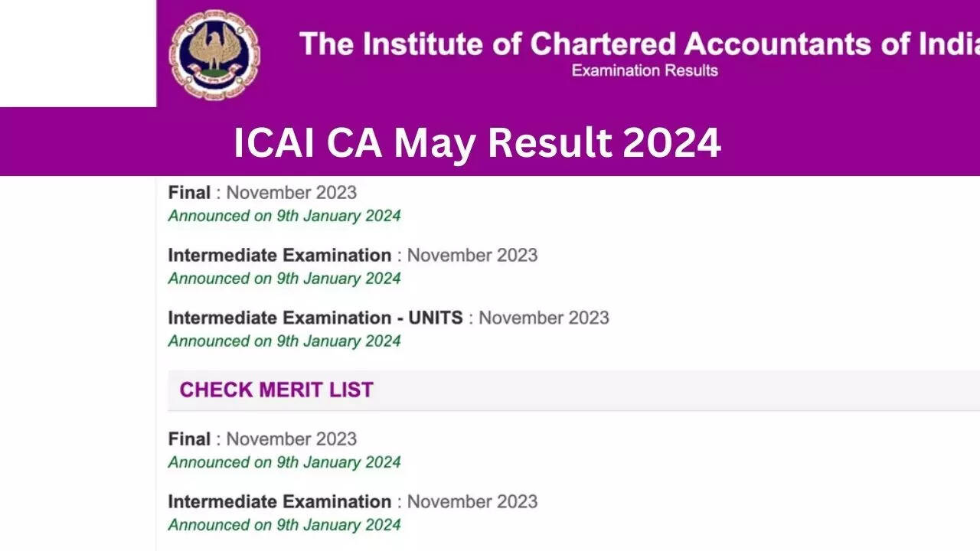Open Intermediate Examination under Check Merit List
This screenshot has width=980, height=551.
point(352,502)
